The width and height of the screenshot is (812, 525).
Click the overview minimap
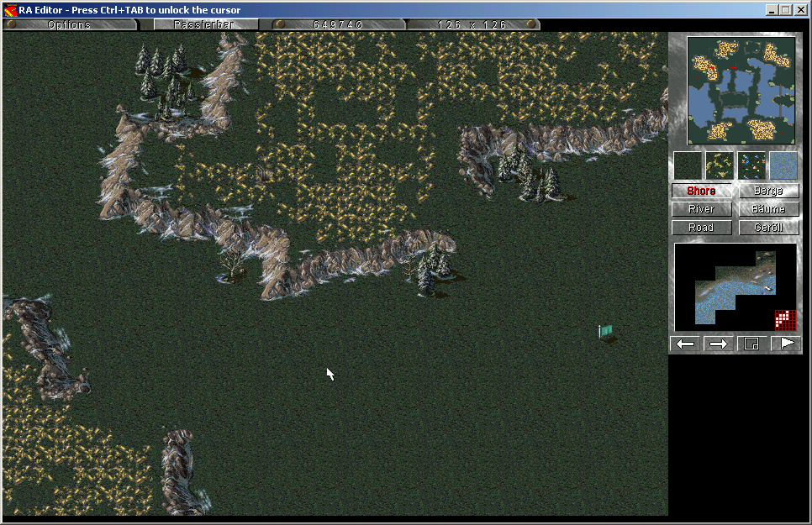(x=741, y=90)
